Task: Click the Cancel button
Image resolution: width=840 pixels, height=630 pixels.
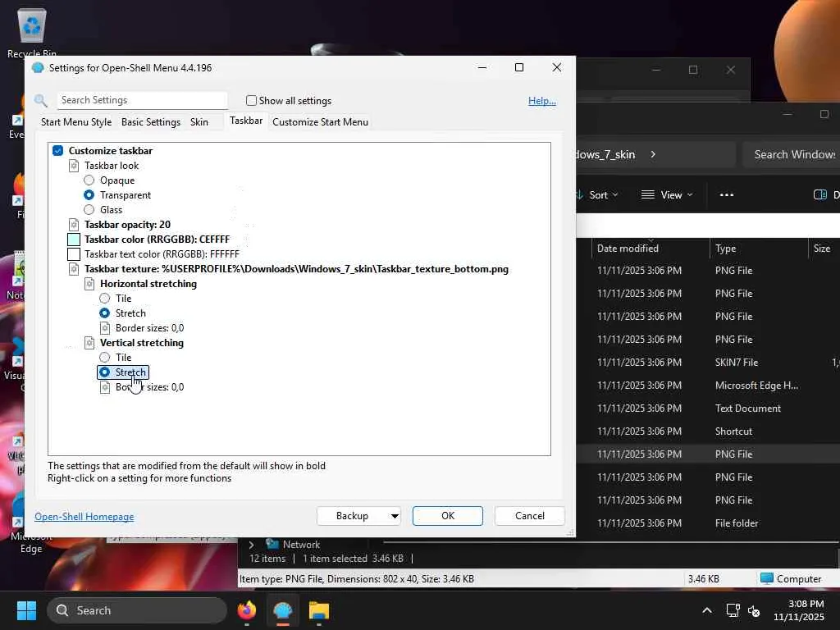Action: click(x=530, y=516)
